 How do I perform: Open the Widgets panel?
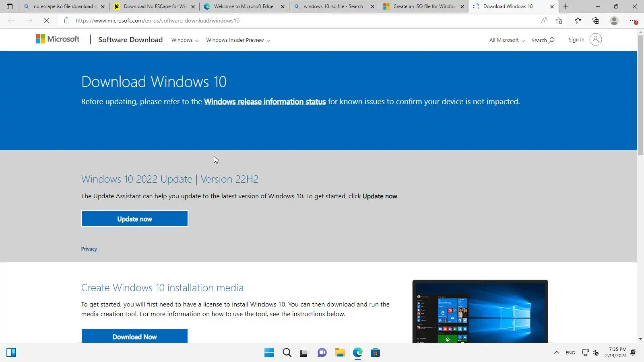click(11, 353)
